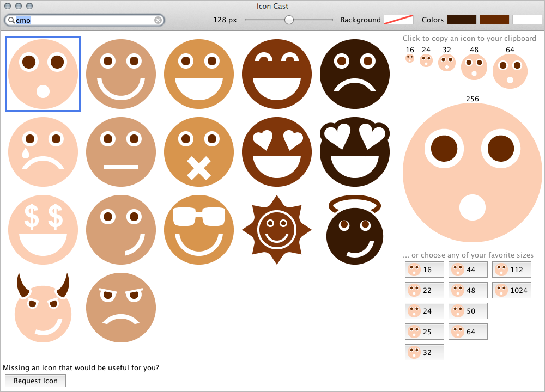
Task: Clear the search field with X button
Action: (158, 20)
